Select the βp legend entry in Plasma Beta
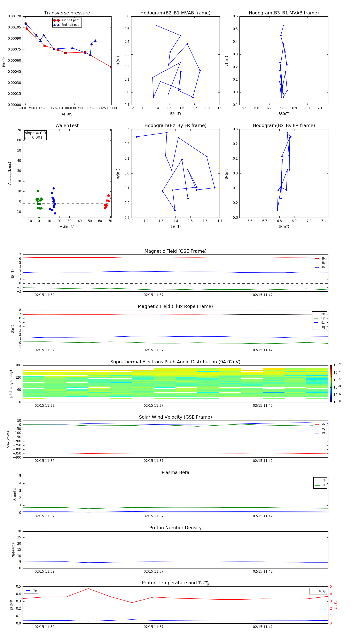 (320, 480)
